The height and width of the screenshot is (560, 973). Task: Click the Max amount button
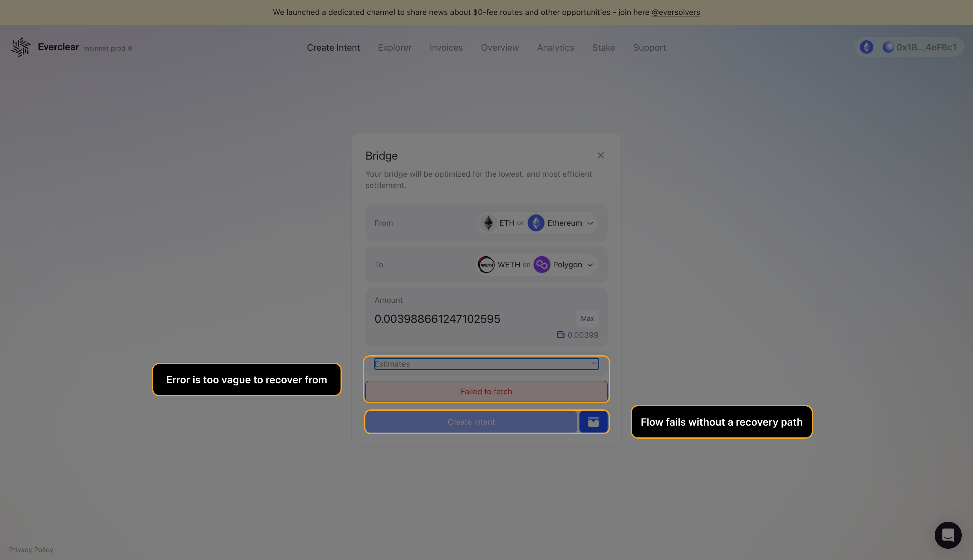(587, 319)
